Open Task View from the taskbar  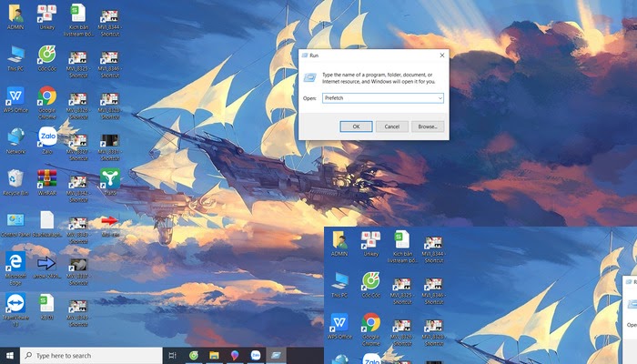pos(172,356)
